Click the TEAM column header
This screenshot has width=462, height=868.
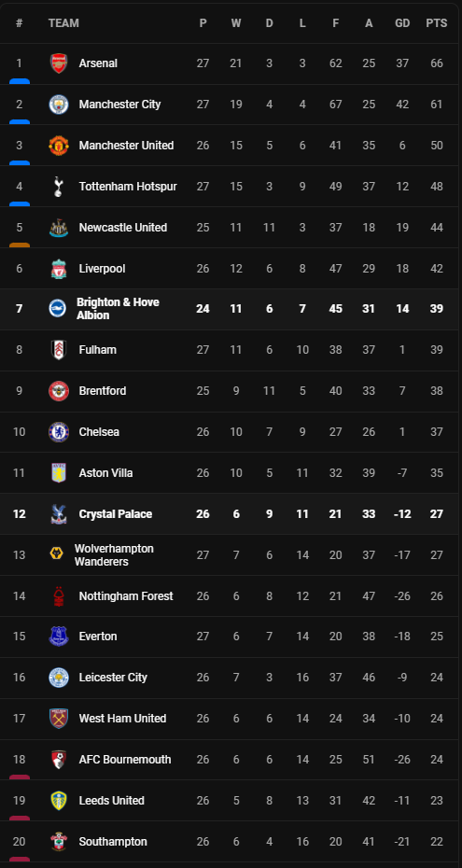(63, 23)
